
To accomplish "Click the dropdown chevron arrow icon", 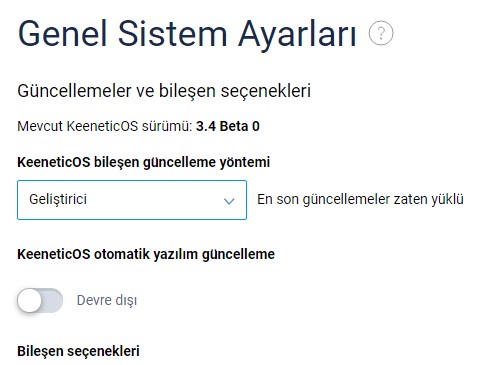I will [x=229, y=201].
